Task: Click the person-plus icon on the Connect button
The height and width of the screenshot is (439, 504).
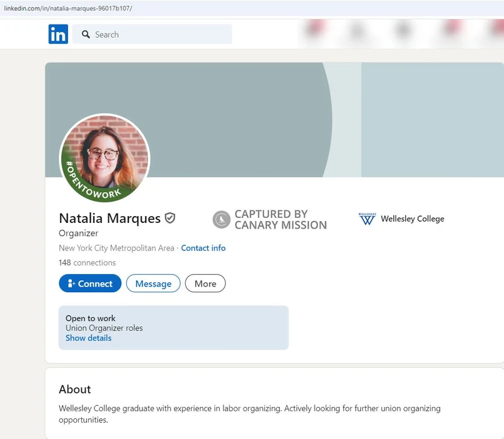Action: (71, 283)
